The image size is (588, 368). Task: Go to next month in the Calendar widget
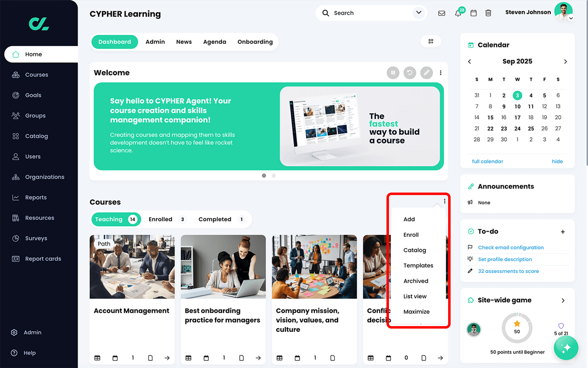[x=565, y=61]
